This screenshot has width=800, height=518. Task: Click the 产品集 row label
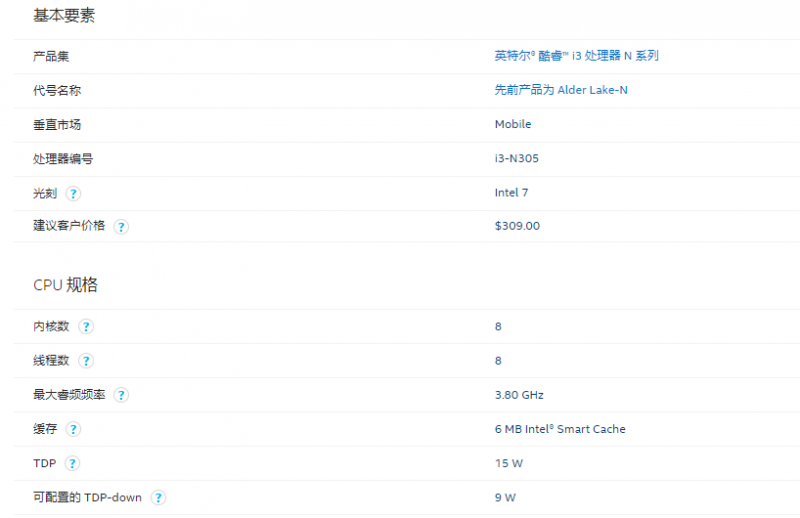(x=51, y=56)
